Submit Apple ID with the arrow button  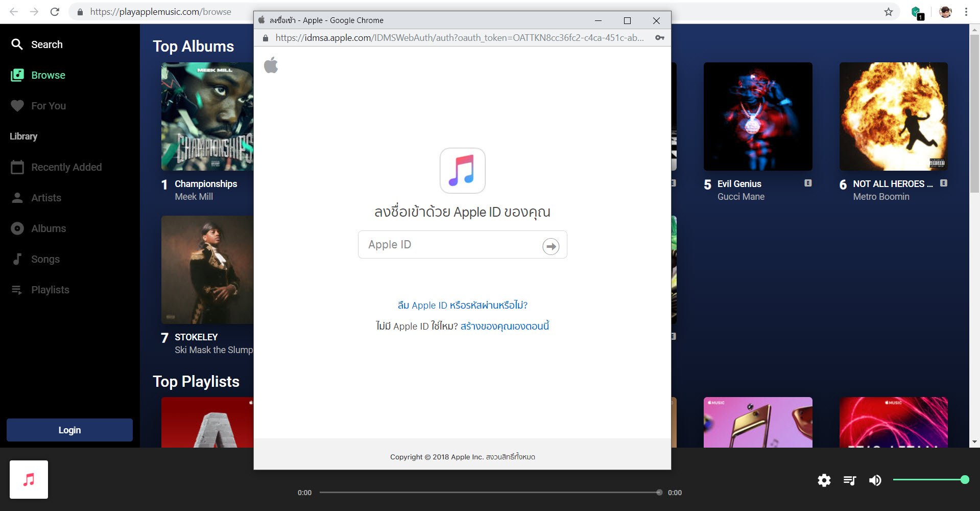pyautogui.click(x=551, y=246)
